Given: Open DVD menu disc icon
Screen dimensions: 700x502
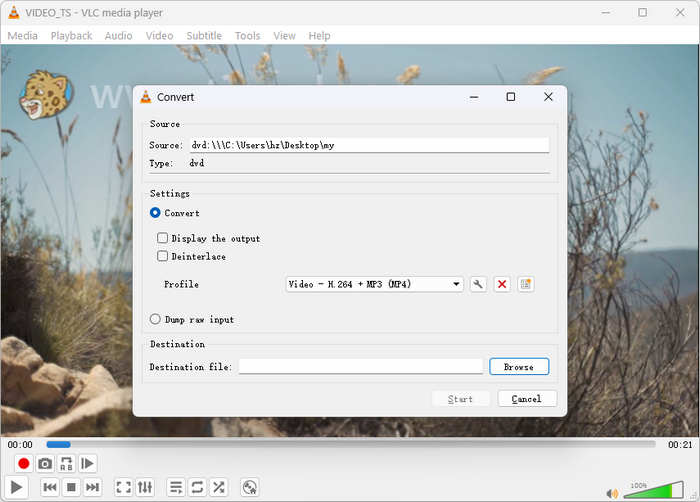Looking at the screenshot, I should 250,487.
